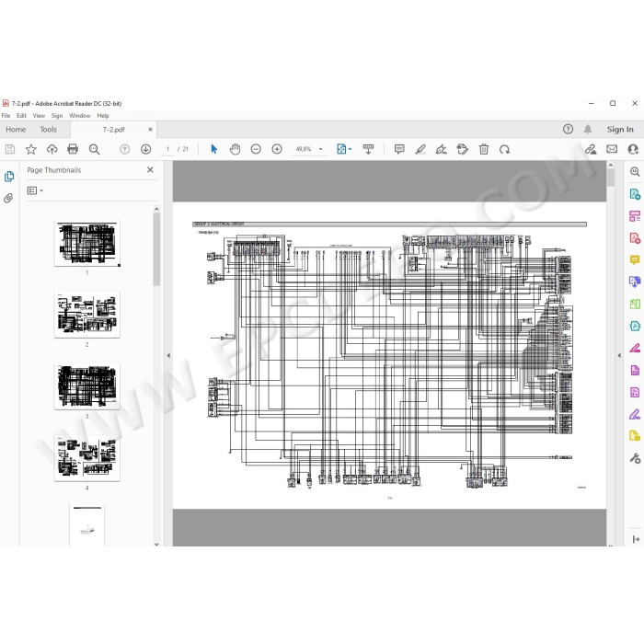Go to previous page arrow
This screenshot has height=644, width=644.
pos(124,149)
